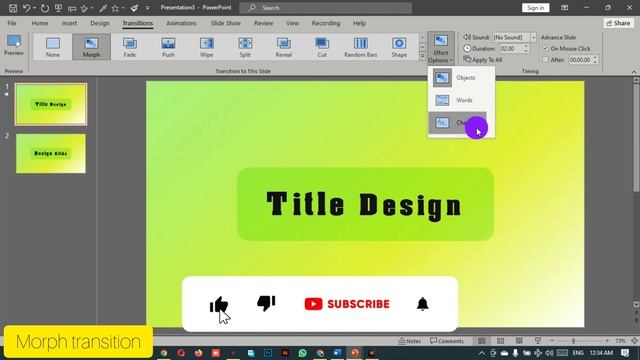
Task: Open the Sound dropdown list
Action: (533, 37)
